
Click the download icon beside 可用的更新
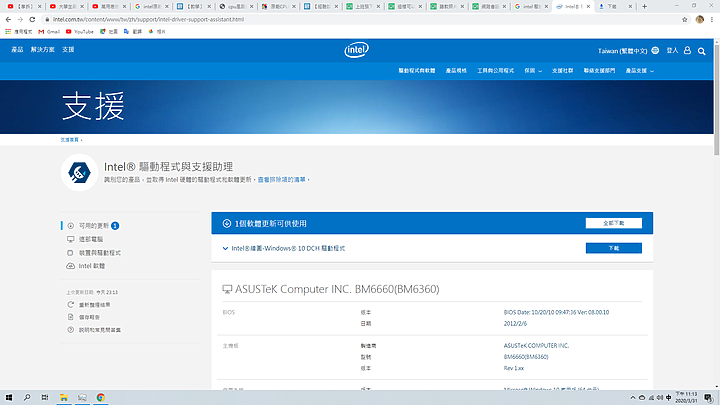click(71, 226)
